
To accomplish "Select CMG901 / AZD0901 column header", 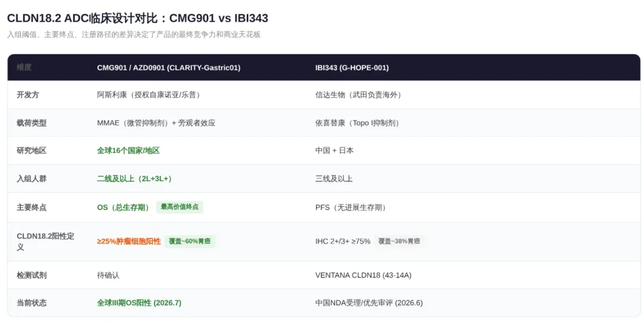I will (x=169, y=67).
